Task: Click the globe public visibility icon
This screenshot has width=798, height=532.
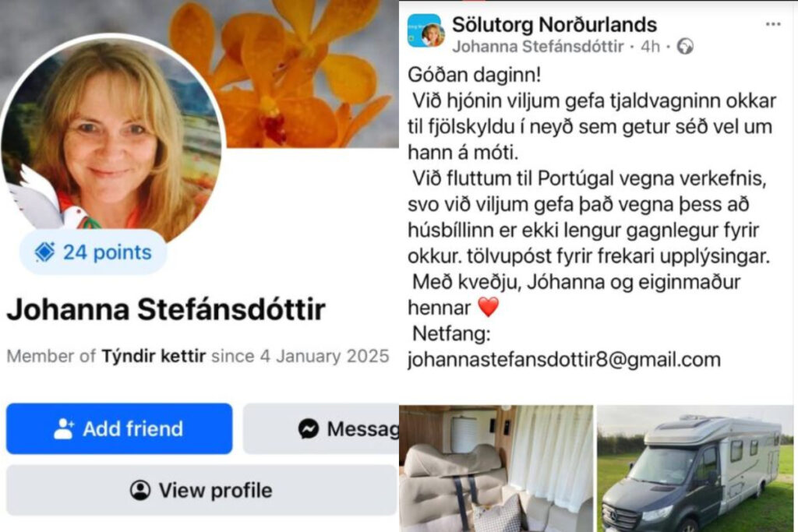Action: [x=685, y=46]
